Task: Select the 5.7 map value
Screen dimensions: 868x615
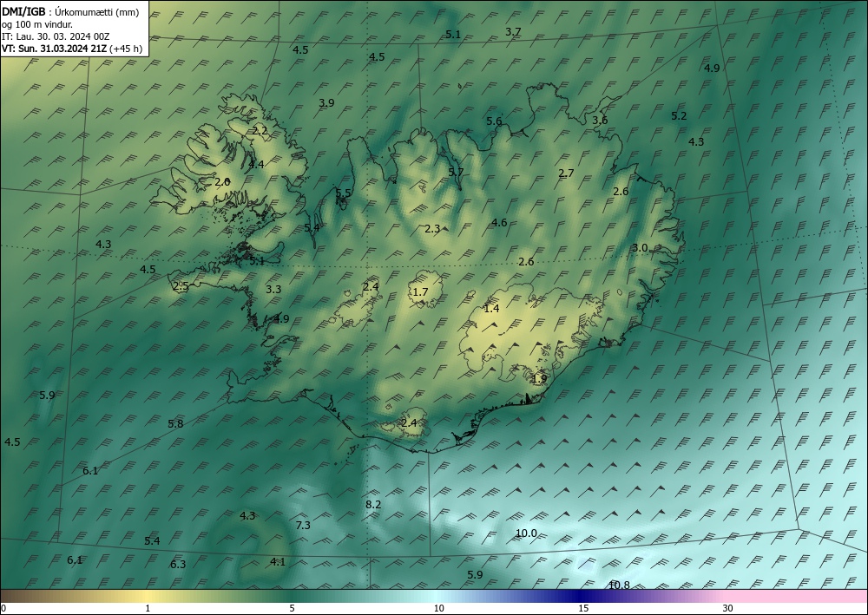Action: tap(456, 172)
